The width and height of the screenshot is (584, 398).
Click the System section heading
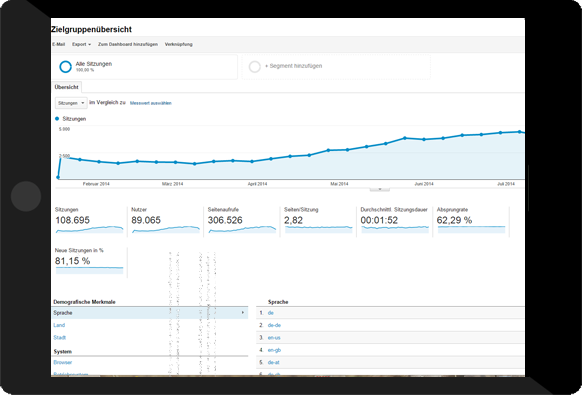tap(63, 351)
